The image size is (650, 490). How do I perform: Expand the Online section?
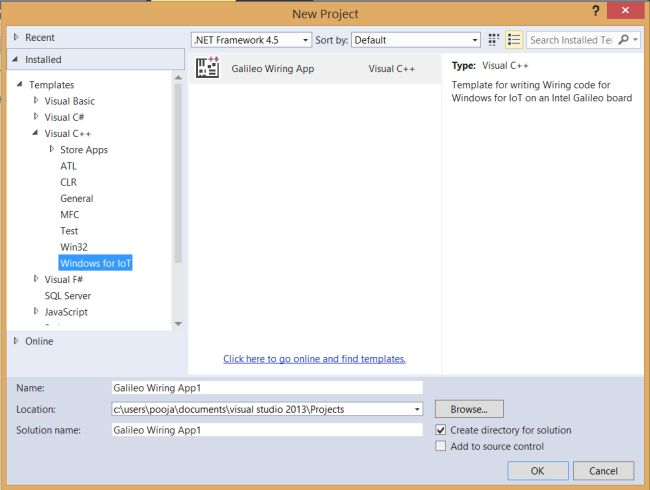pos(16,341)
